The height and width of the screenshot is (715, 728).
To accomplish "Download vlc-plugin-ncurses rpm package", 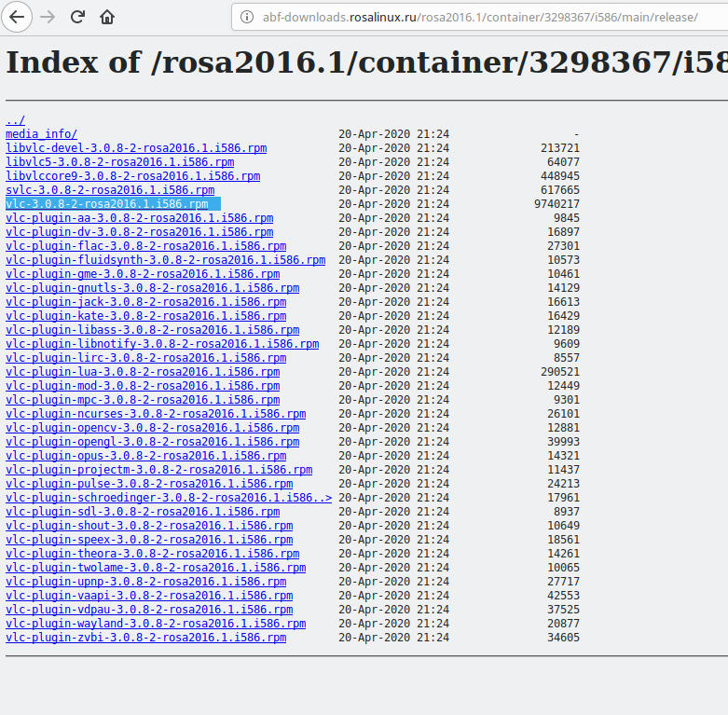I will pos(156,413).
